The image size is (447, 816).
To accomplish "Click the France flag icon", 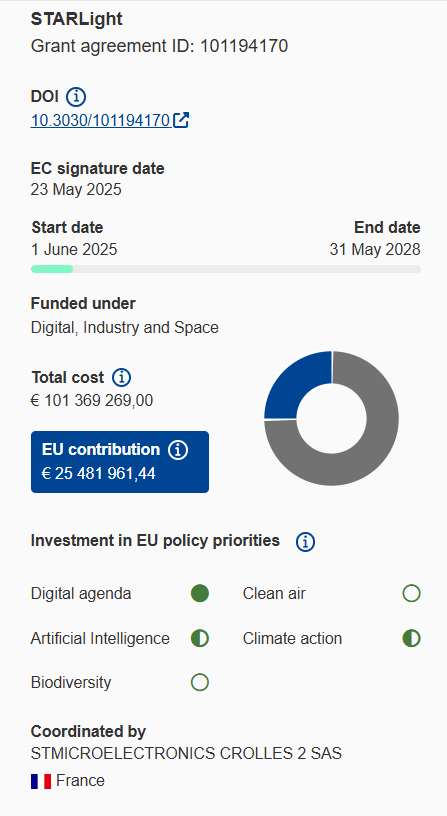I will 41,781.
